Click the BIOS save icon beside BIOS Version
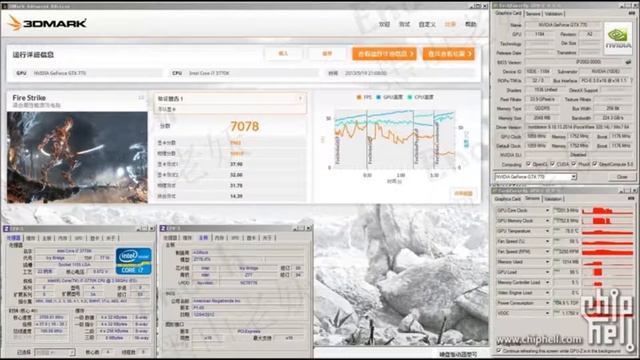This screenshot has width=640, height=360. click(x=628, y=62)
